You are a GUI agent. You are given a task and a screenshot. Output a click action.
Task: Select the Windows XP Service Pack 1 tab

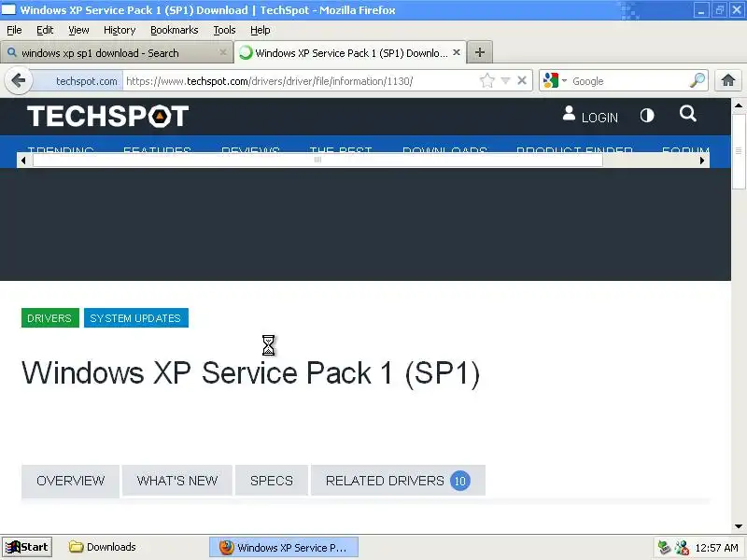click(x=350, y=52)
